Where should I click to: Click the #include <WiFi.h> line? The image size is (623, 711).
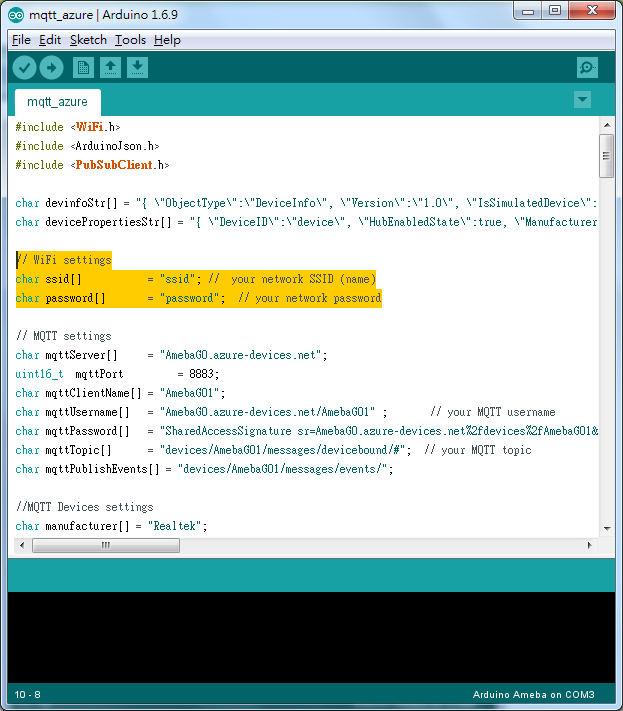68,127
